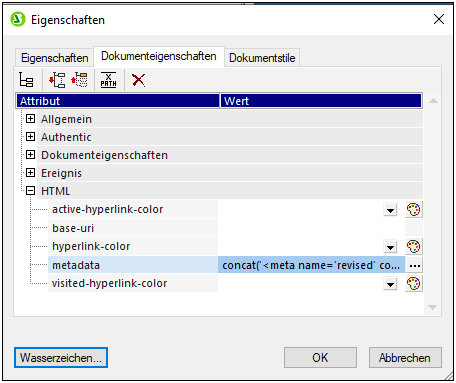Select the Dokumenteigenschaften tab
The height and width of the screenshot is (383, 456).
pyautogui.click(x=159, y=56)
